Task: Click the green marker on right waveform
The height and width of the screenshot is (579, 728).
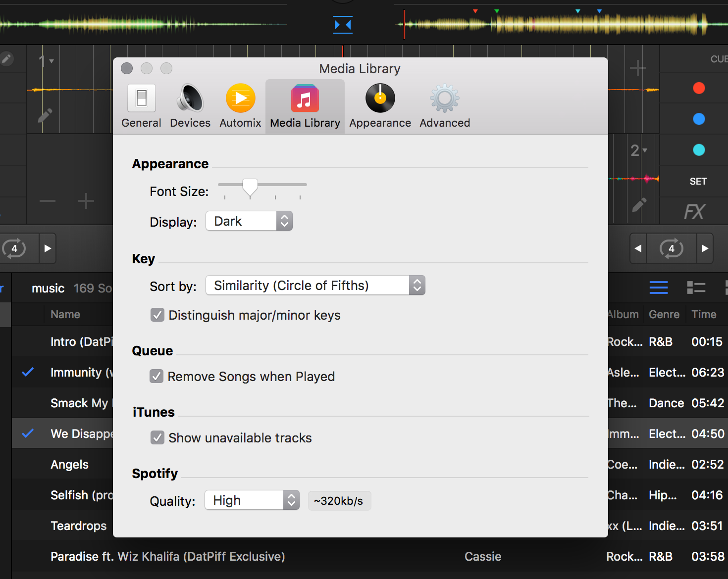Action: pyautogui.click(x=497, y=11)
